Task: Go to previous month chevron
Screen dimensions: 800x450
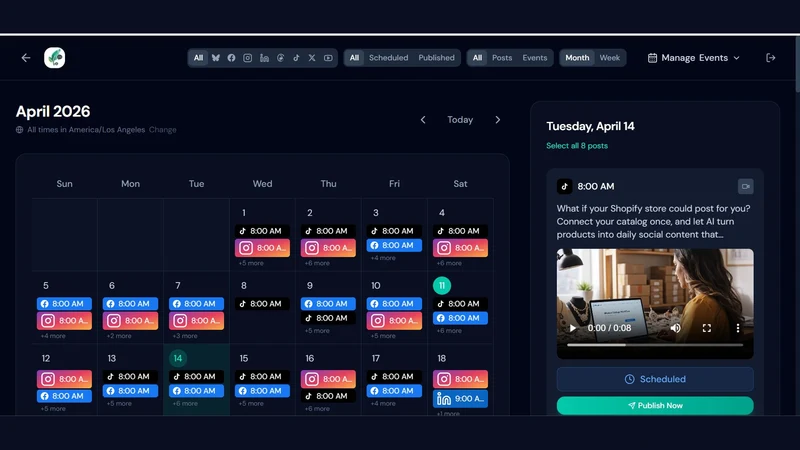Action: (423, 119)
